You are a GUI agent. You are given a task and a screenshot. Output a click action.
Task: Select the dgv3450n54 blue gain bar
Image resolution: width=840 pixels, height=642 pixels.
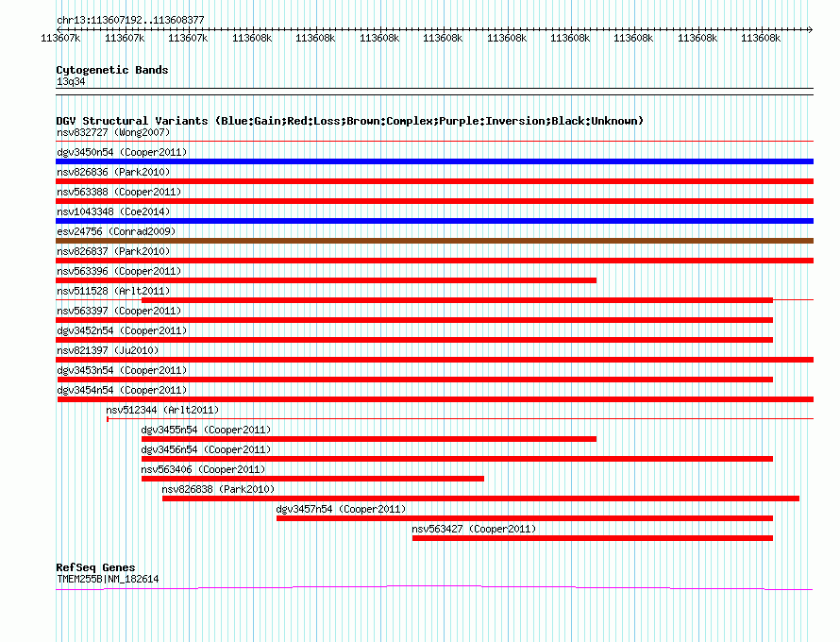pyautogui.click(x=434, y=161)
